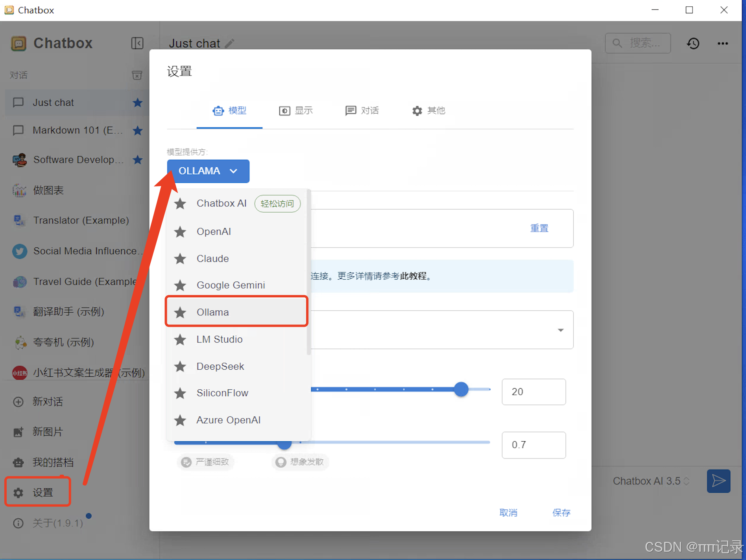Click the context message count slider handle
The image size is (746, 560).
point(461,389)
